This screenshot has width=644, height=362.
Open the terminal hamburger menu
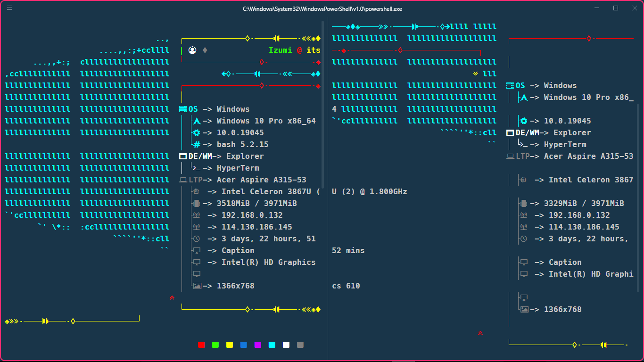(9, 8)
